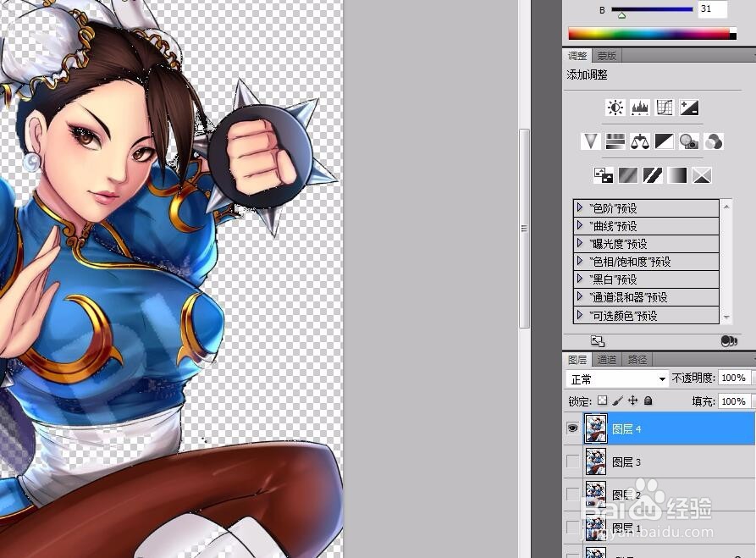Switch to the 图层 tab
The width and height of the screenshot is (756, 558).
click(x=577, y=359)
